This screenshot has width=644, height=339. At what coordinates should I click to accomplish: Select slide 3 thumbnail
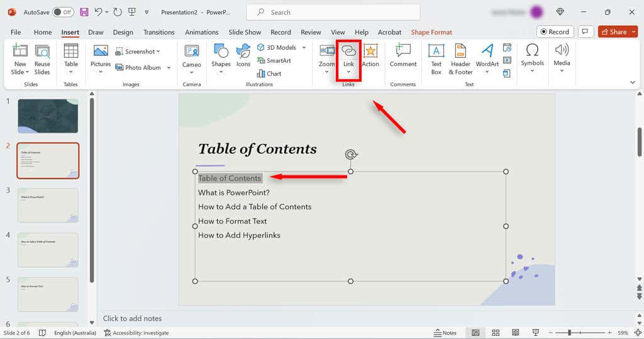(x=48, y=205)
